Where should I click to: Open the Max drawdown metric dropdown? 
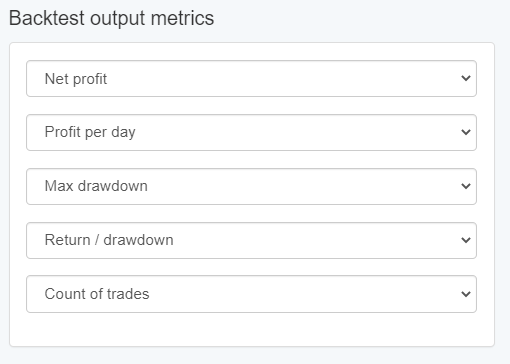click(x=251, y=187)
